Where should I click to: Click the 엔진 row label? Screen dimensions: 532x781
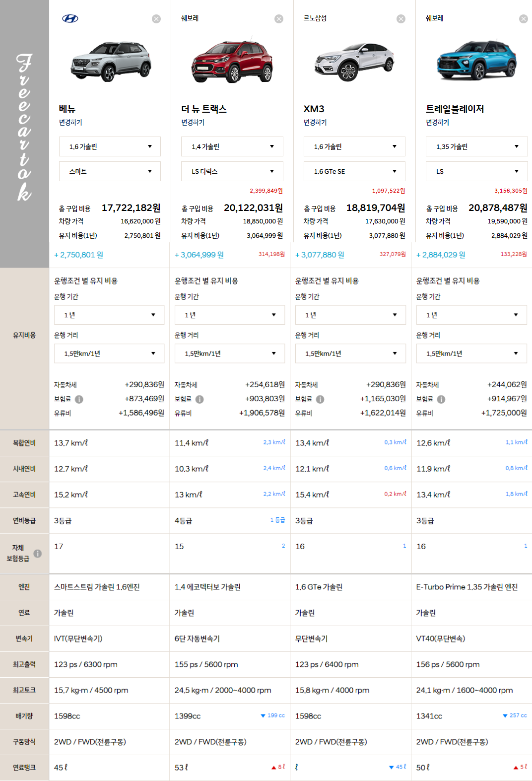[24, 587]
